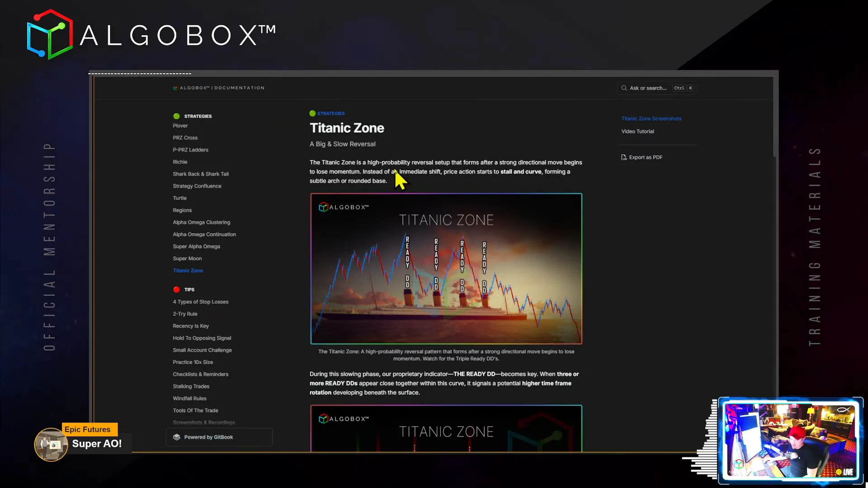Click the search magnifier icon
The width and height of the screenshot is (868, 488).
click(624, 88)
